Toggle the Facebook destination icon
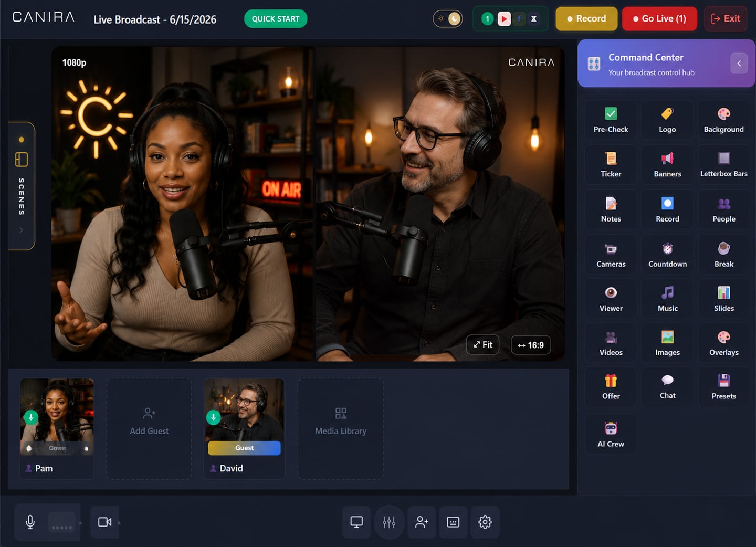 519,19
